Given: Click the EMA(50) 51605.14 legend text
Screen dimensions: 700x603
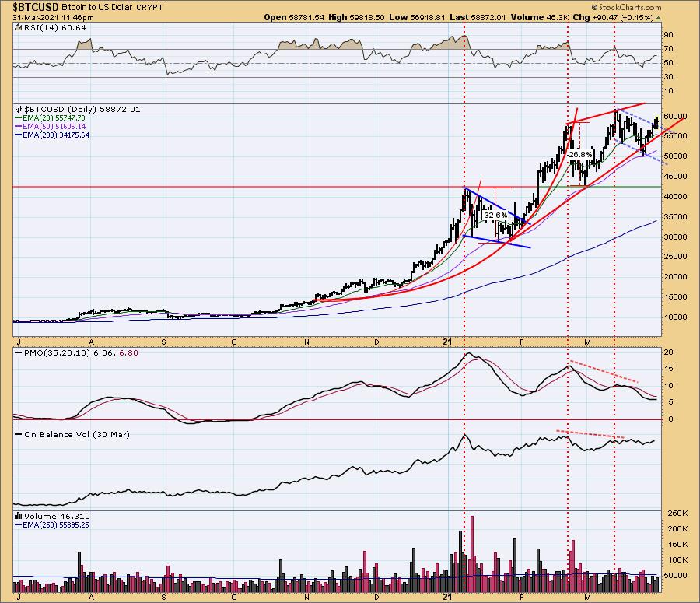Looking at the screenshot, I should pos(54,126).
